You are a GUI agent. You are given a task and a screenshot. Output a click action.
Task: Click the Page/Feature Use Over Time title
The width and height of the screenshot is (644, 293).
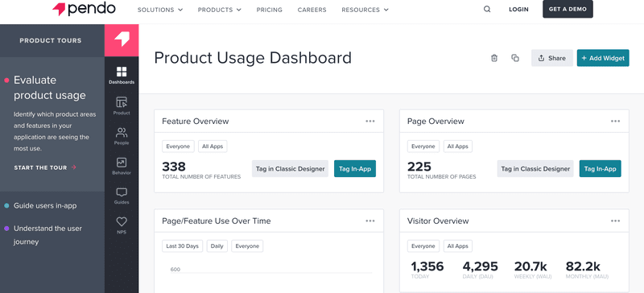point(216,221)
